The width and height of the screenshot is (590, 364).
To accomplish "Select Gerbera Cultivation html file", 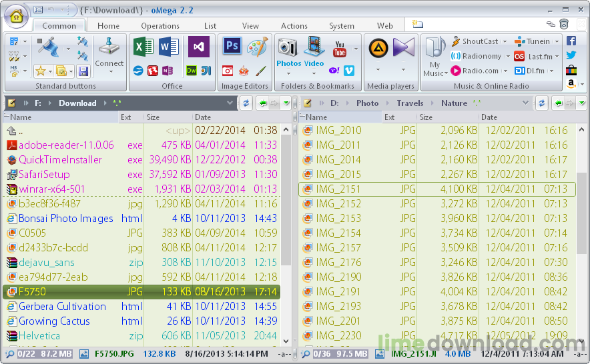I will tap(141, 307).
